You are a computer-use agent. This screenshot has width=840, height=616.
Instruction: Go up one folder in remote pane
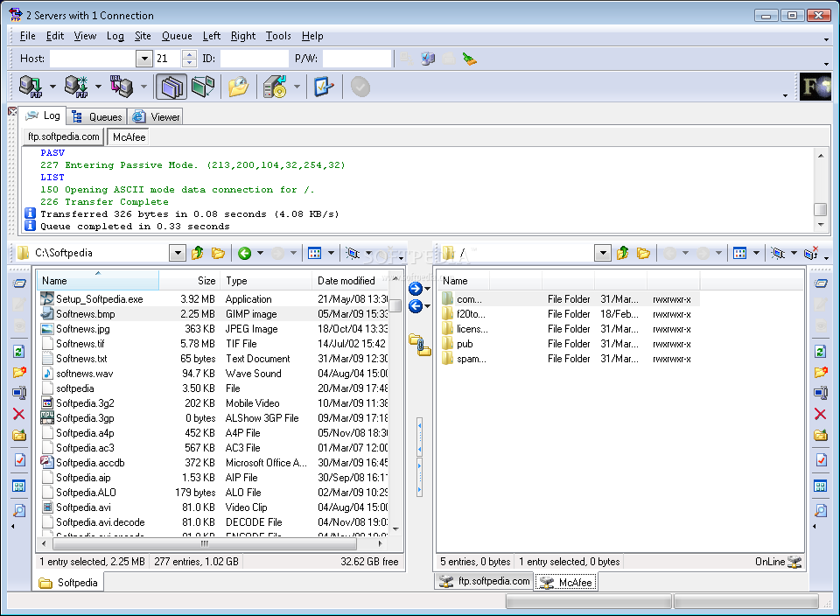622,253
